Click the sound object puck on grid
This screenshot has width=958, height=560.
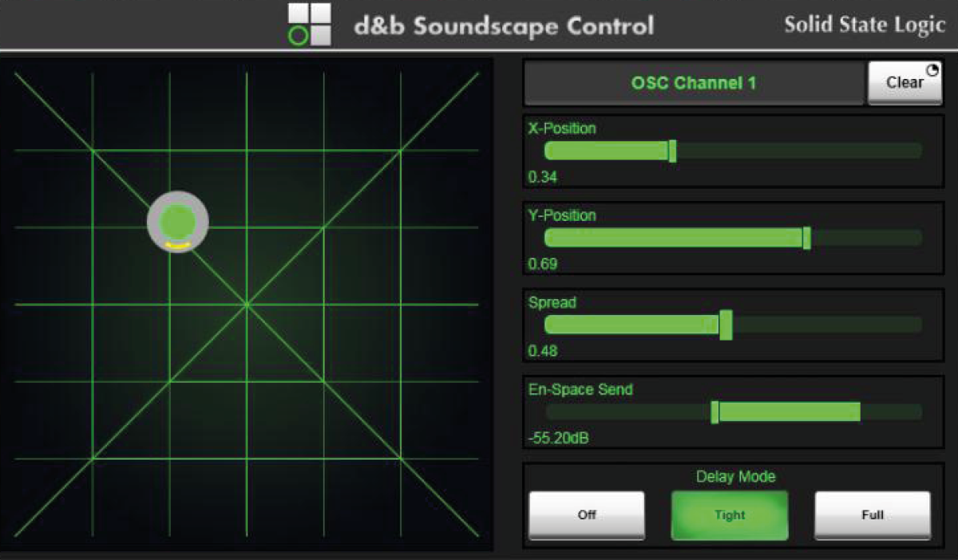[177, 222]
